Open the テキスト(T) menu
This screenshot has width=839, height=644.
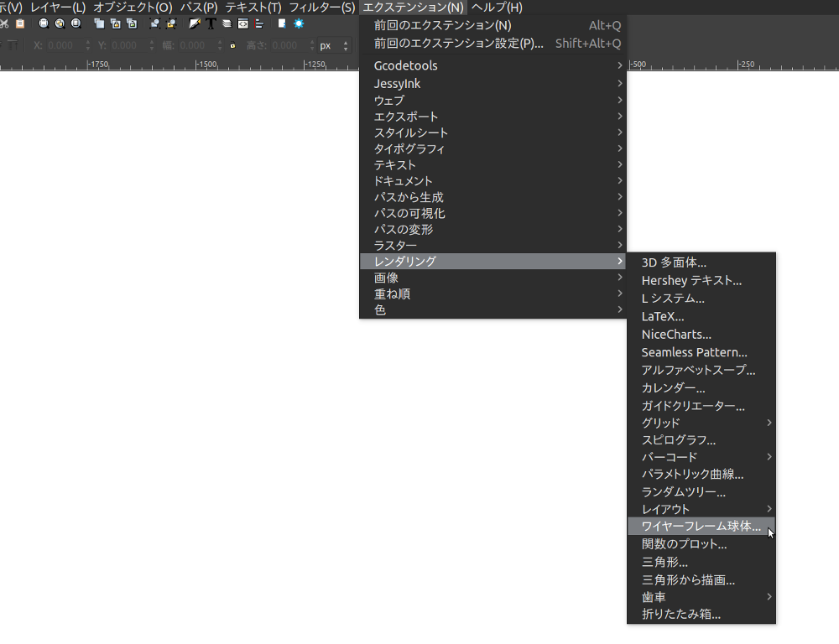(x=253, y=8)
